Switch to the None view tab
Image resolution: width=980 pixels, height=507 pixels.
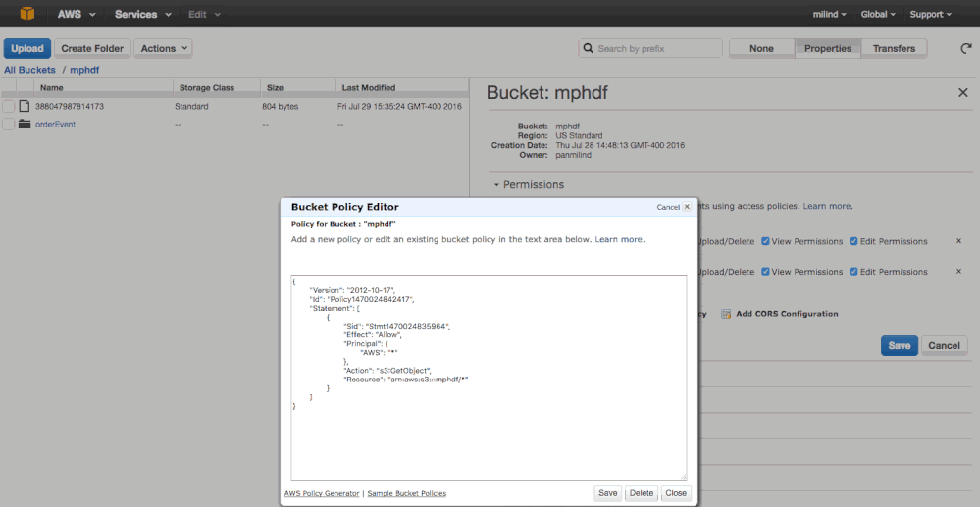pyautogui.click(x=762, y=48)
